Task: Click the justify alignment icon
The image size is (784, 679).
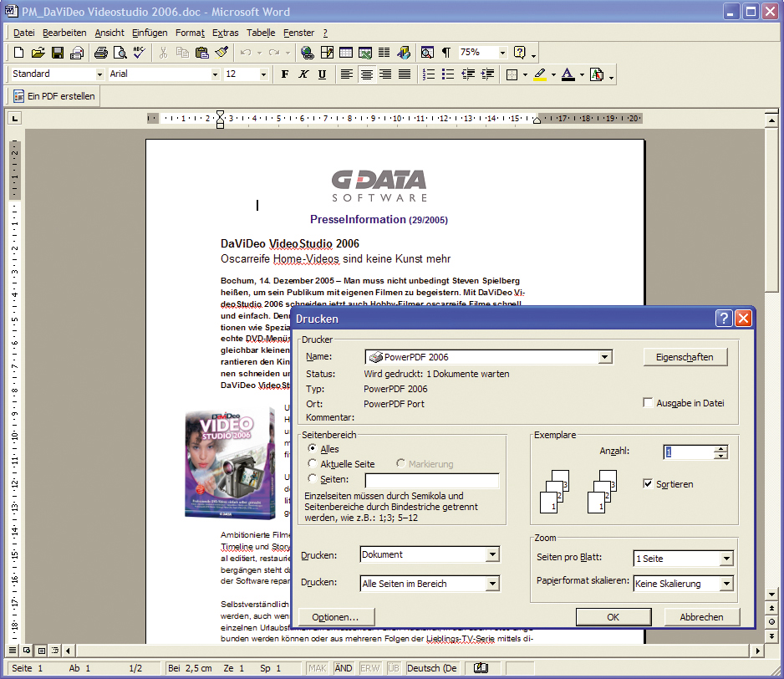Action: coord(405,74)
